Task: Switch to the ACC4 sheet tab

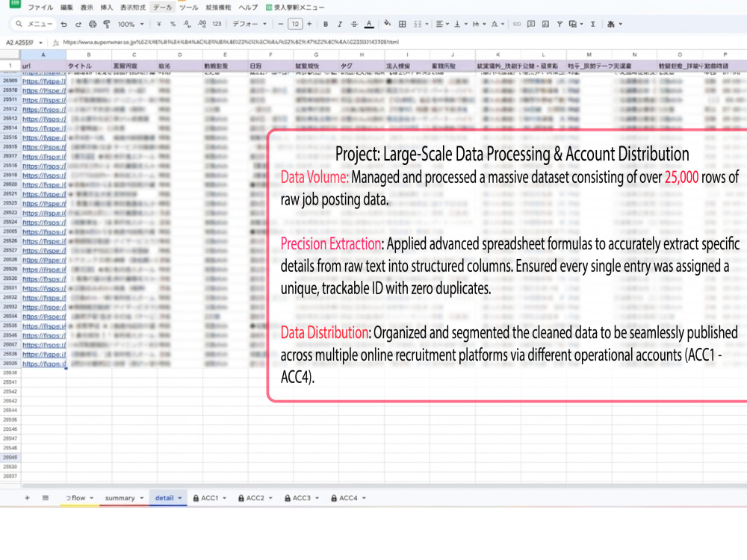Action: pyautogui.click(x=348, y=497)
